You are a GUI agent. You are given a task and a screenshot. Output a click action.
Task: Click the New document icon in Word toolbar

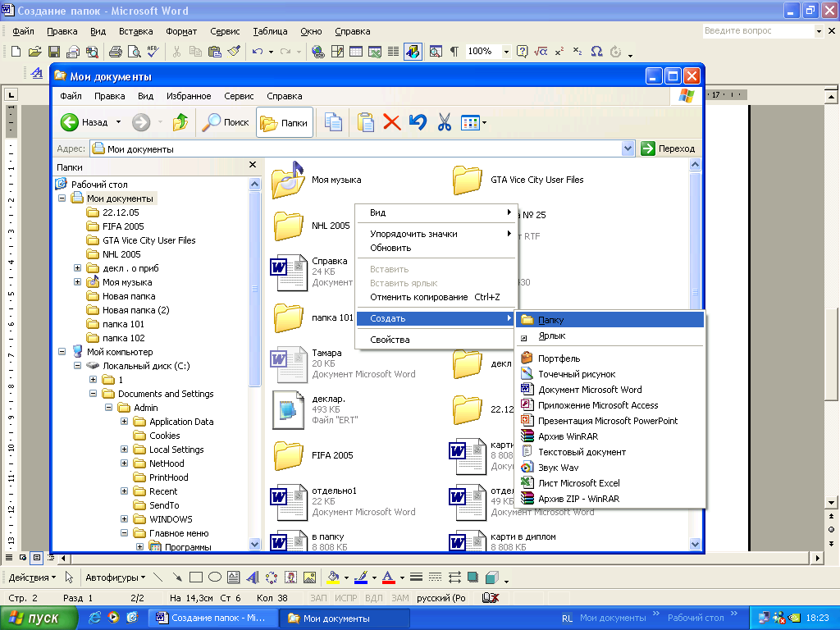point(16,52)
